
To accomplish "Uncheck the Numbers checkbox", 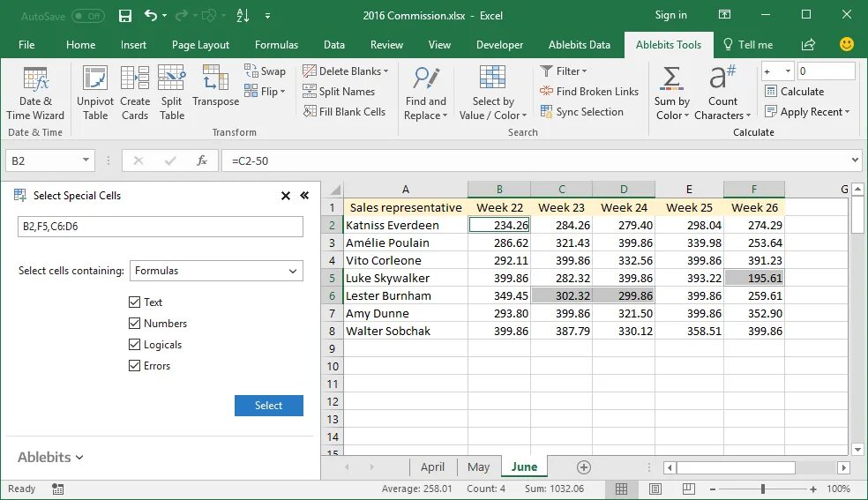I will pos(134,323).
